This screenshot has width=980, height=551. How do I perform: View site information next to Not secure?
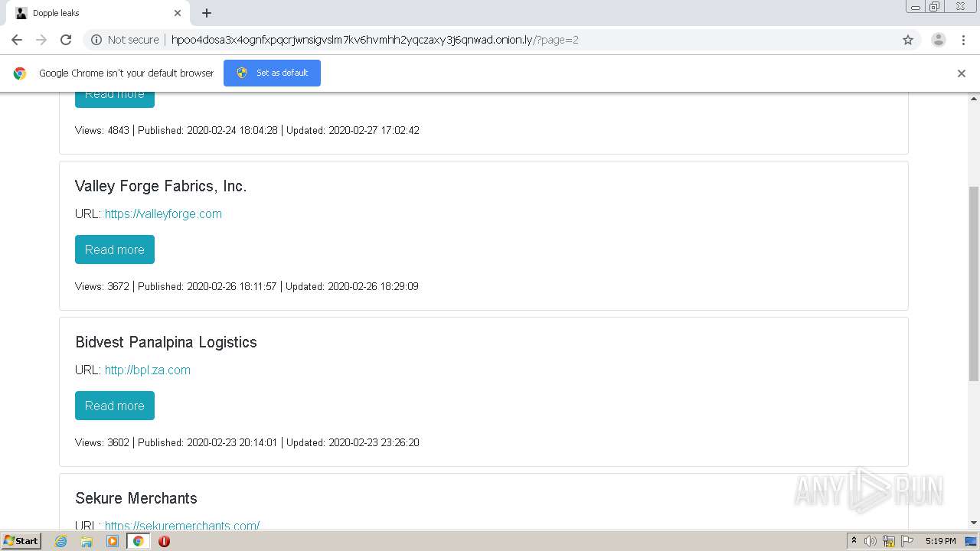pyautogui.click(x=96, y=40)
